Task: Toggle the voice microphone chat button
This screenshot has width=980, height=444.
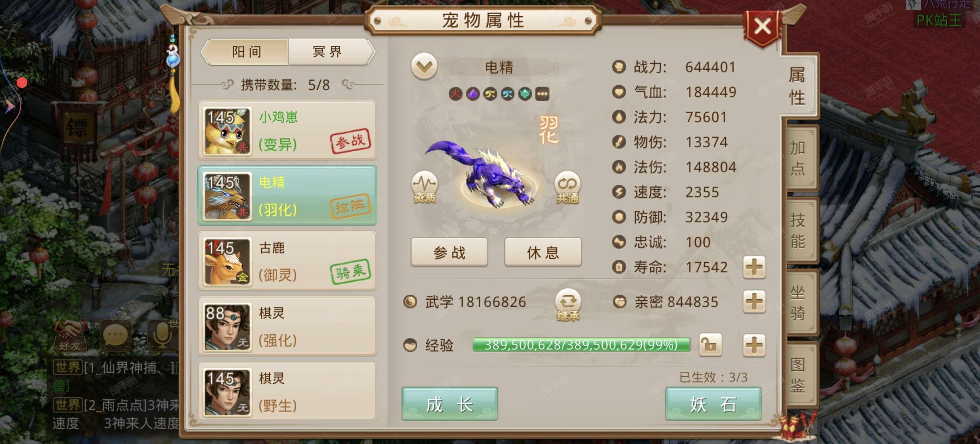Action: click(x=163, y=336)
